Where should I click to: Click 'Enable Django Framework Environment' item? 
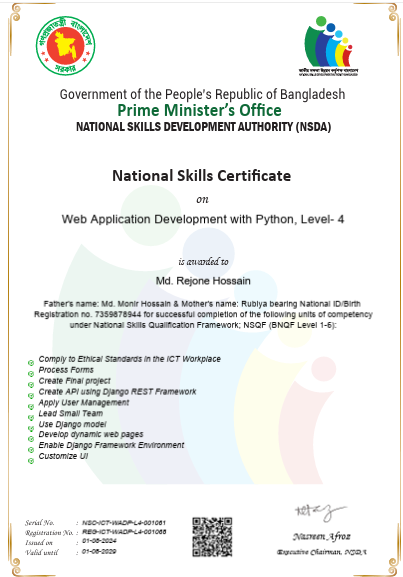click(x=112, y=445)
